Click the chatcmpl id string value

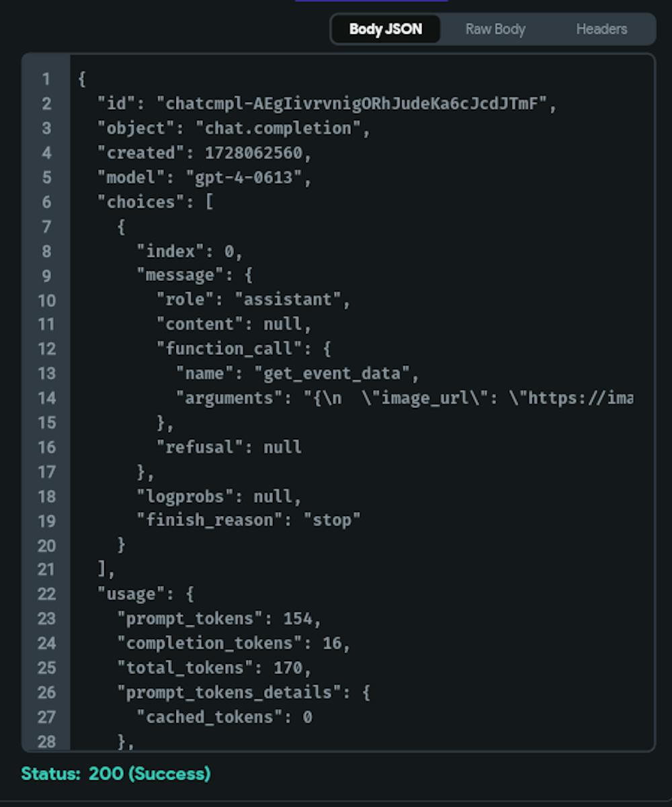click(x=352, y=103)
